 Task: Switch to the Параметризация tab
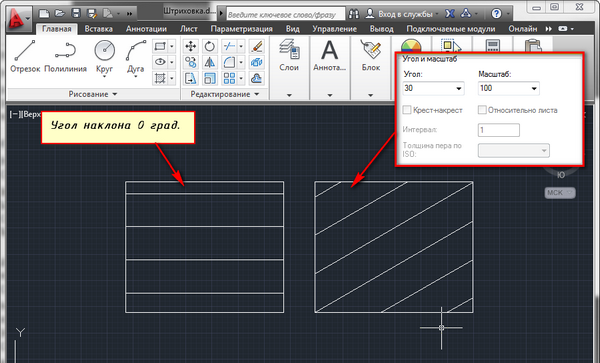(x=241, y=29)
